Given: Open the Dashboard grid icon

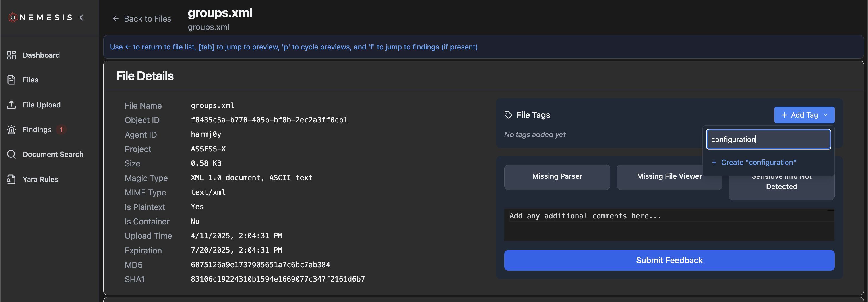Looking at the screenshot, I should pos(11,55).
